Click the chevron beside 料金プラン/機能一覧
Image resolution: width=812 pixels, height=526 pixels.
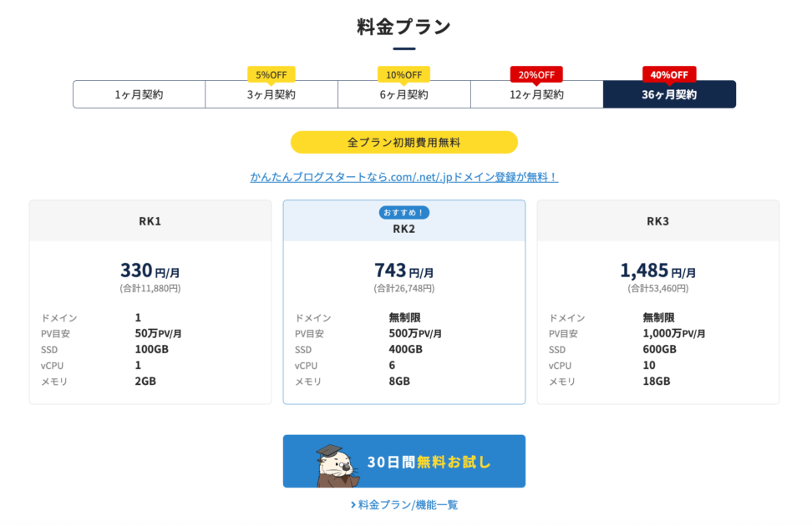[x=353, y=505]
